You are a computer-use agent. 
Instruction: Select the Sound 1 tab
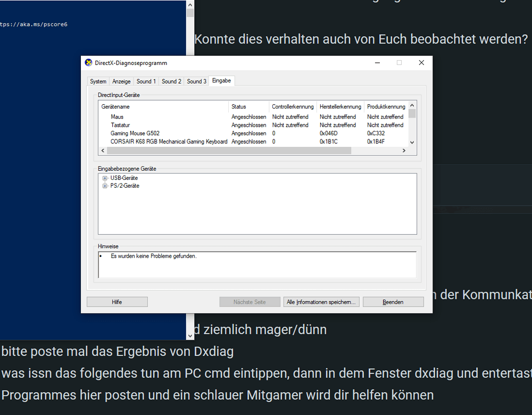[146, 81]
